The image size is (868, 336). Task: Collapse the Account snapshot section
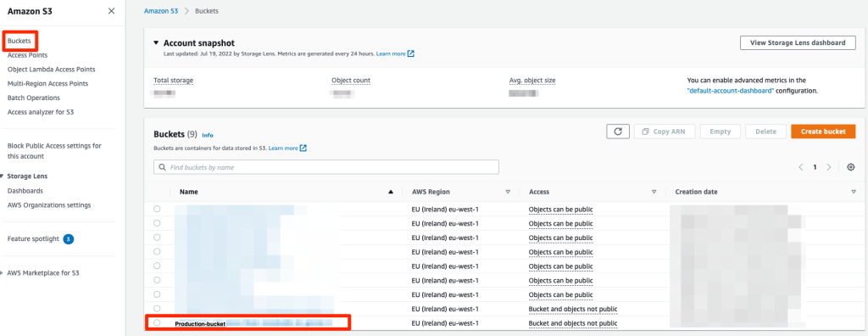(157, 42)
